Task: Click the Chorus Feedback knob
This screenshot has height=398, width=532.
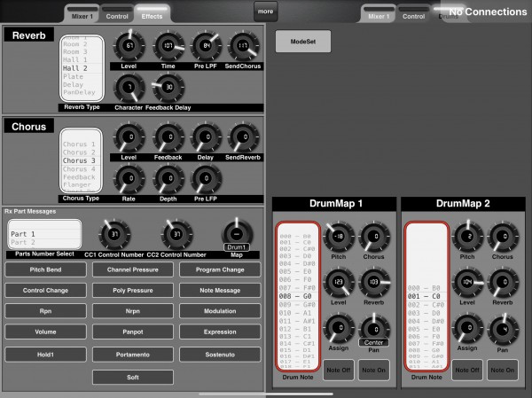Action: pyautogui.click(x=168, y=137)
